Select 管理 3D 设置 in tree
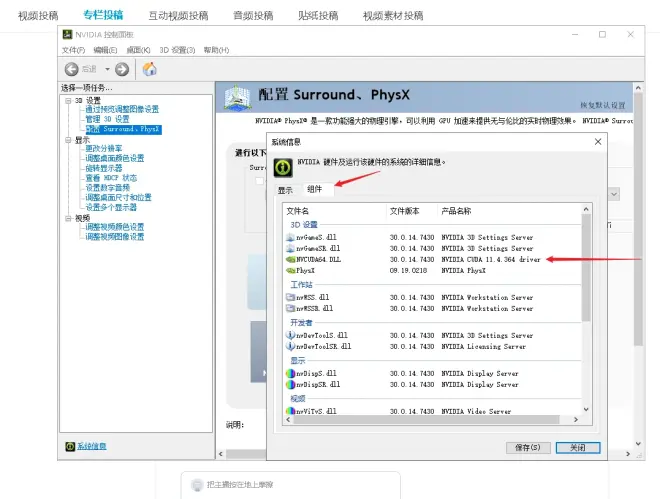 [x=108, y=119]
